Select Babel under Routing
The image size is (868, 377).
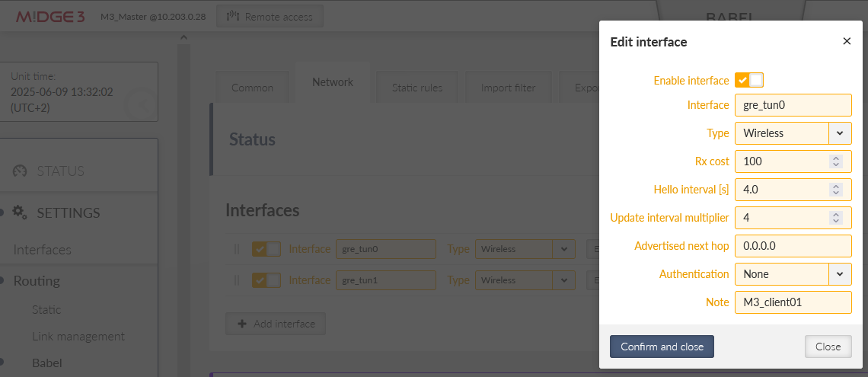(x=47, y=363)
